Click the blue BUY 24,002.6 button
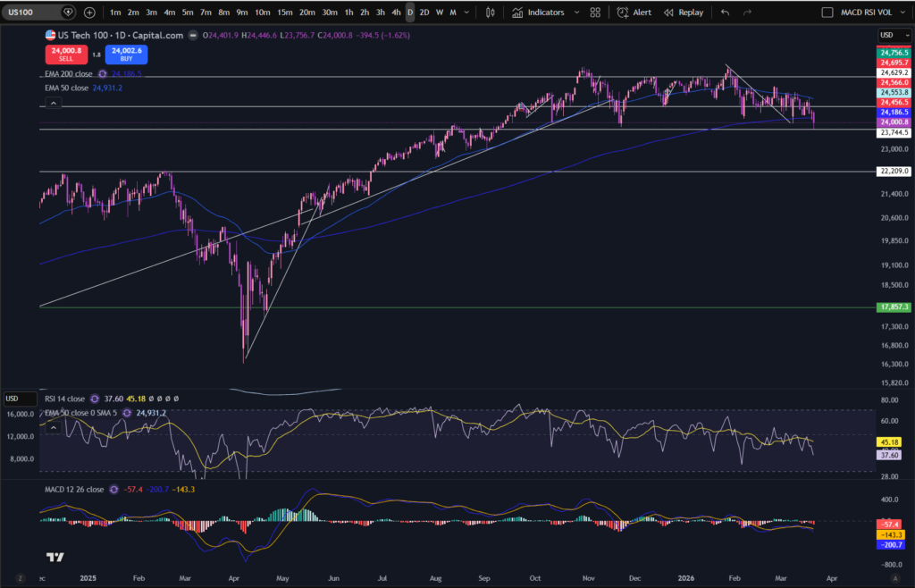 (127, 55)
